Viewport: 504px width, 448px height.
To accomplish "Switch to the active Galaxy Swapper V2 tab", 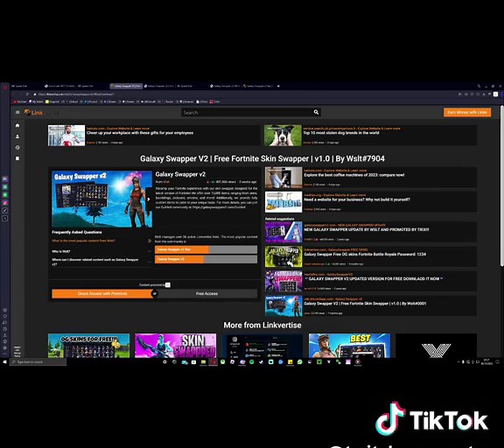I will 126,86.
